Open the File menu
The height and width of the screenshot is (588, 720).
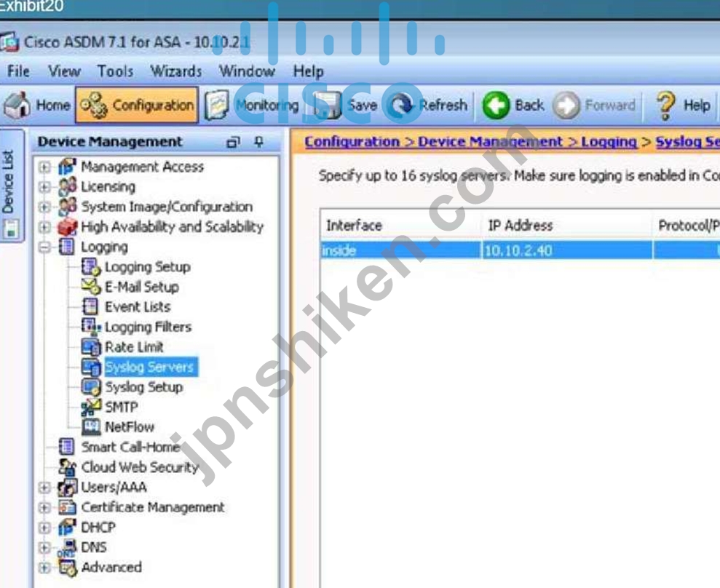pos(18,71)
